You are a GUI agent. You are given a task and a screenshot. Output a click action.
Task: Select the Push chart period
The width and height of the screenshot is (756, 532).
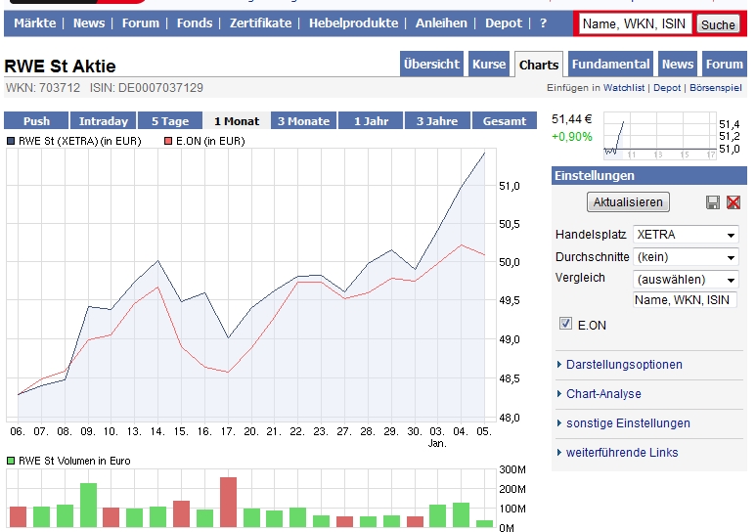coord(36,120)
